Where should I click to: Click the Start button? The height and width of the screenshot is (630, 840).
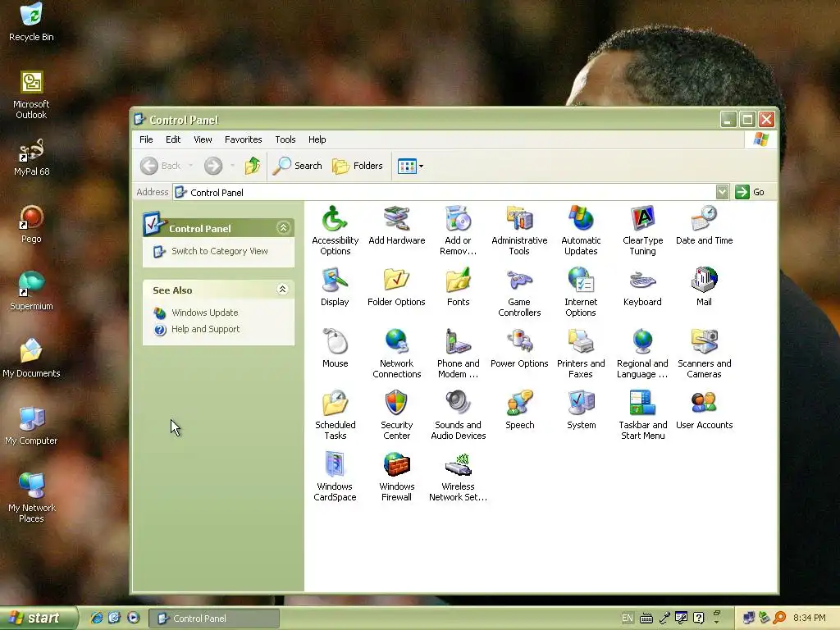39,619
